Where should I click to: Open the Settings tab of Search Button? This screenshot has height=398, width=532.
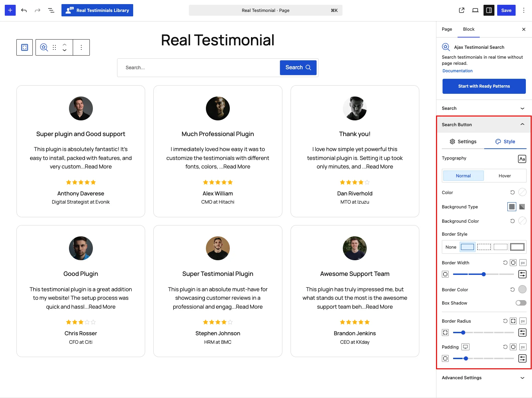pyautogui.click(x=463, y=142)
